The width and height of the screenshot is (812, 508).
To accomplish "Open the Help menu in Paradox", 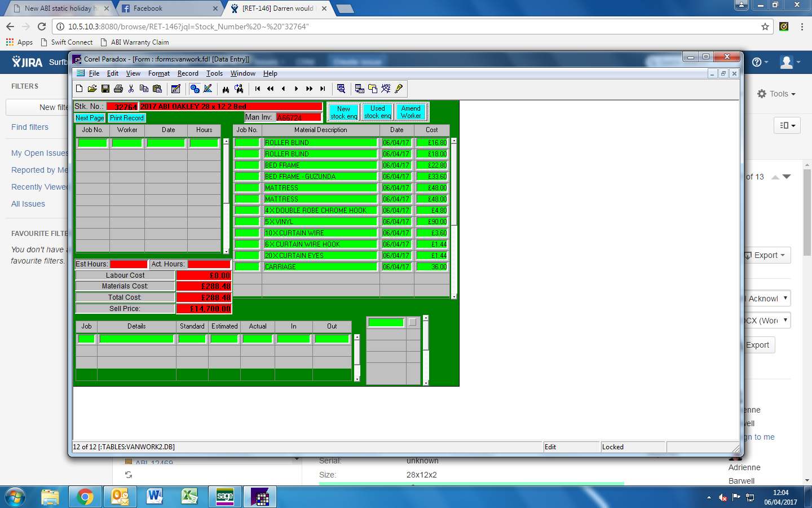I will [x=270, y=73].
